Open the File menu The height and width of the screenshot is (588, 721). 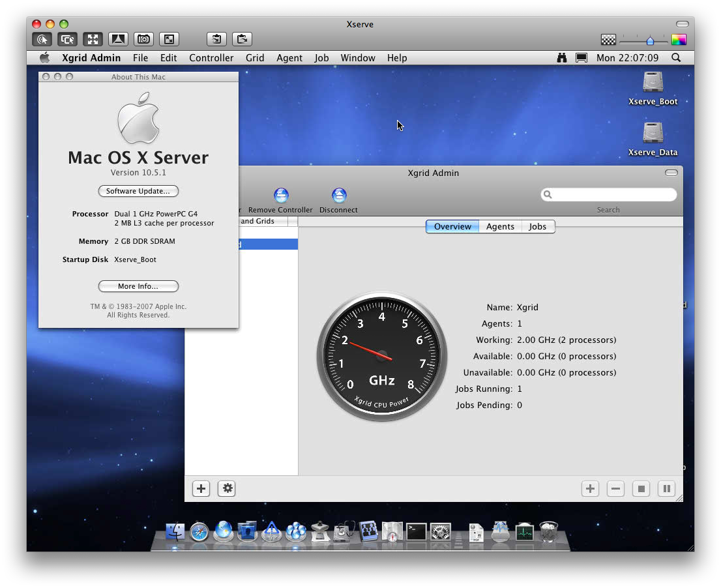tap(140, 58)
